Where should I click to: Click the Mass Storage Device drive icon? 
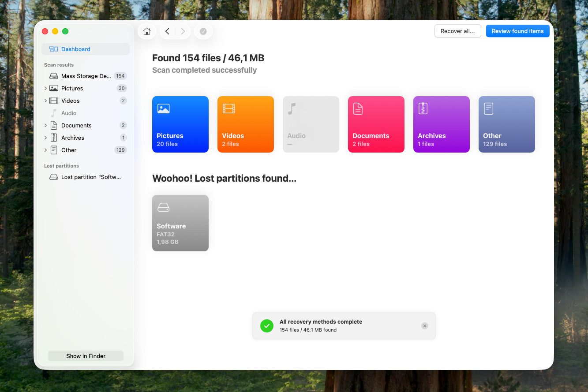pos(53,76)
